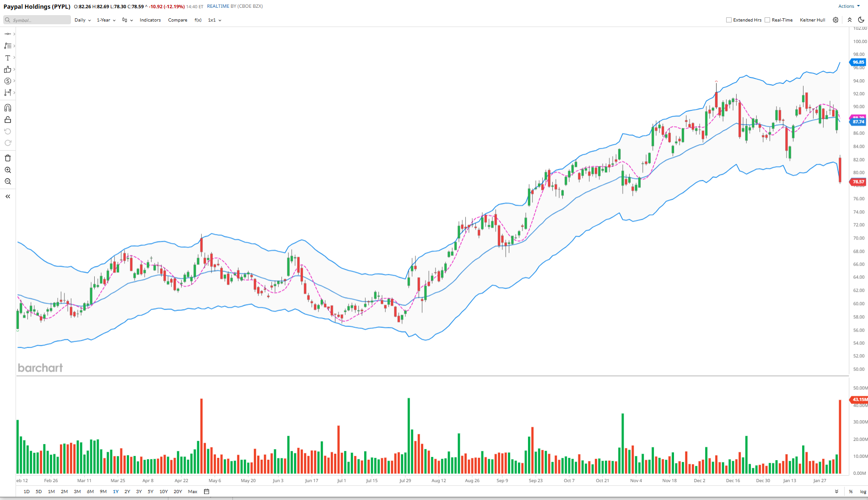Open the Indicators menu

pyautogui.click(x=150, y=20)
